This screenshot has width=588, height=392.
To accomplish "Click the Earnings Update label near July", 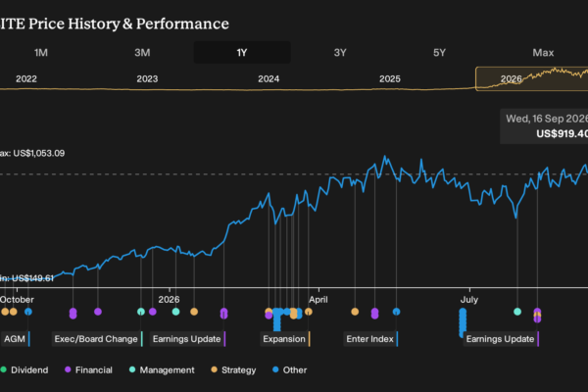I will 501,339.
